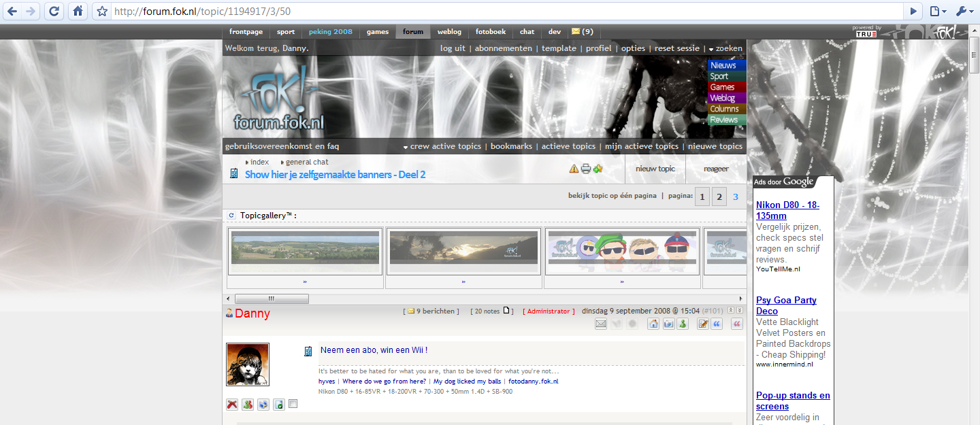Open the bookmarks link in forum bar
Image resolution: width=980 pixels, height=425 pixels.
[x=511, y=146]
